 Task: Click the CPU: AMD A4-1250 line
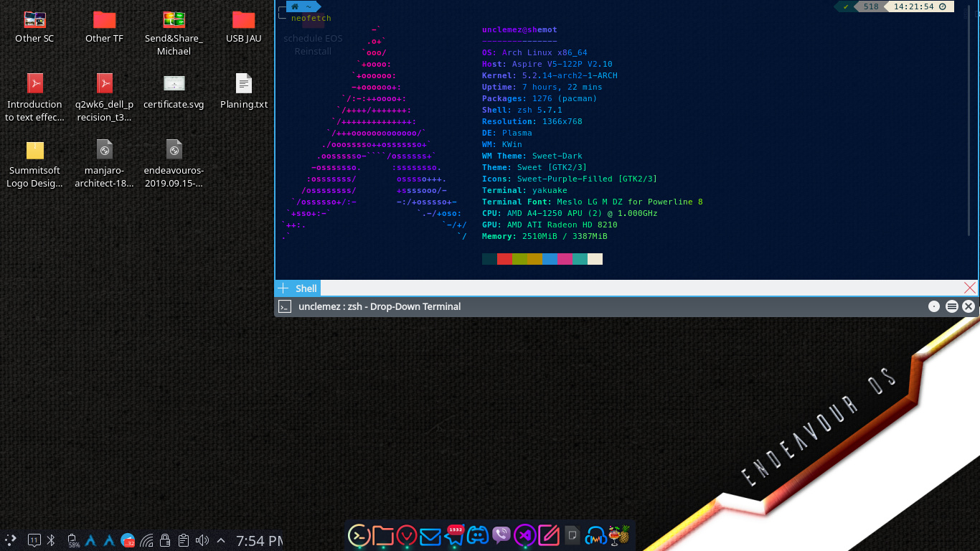pos(570,213)
